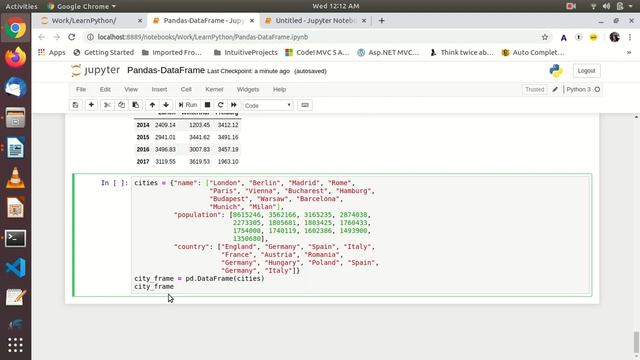Image resolution: width=640 pixels, height=360 pixels.
Task: Open the Widgets menu
Action: click(248, 89)
